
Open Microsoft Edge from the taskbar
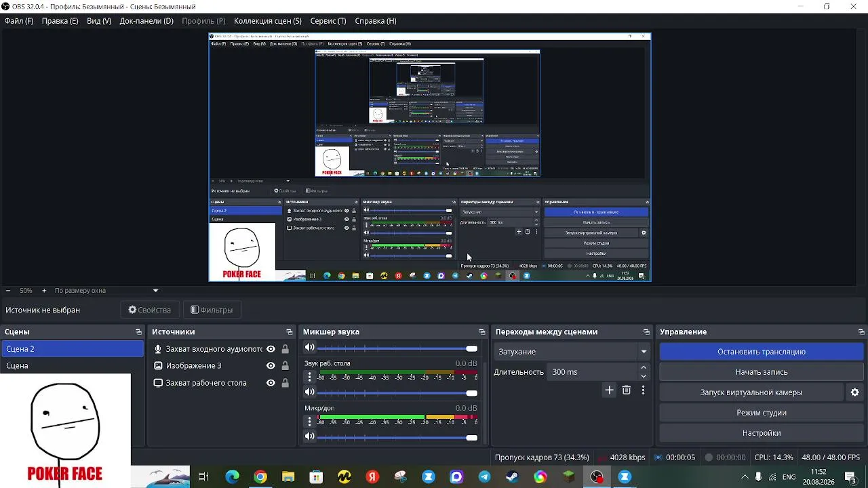[233, 477]
